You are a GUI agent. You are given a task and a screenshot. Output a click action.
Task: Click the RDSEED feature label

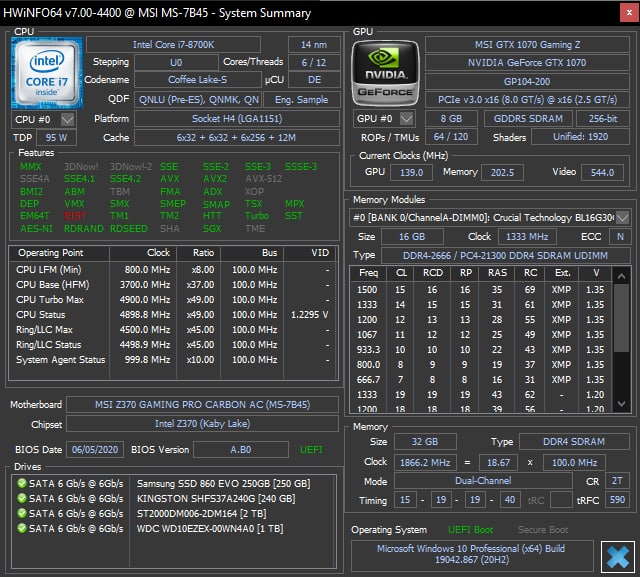coord(129,229)
